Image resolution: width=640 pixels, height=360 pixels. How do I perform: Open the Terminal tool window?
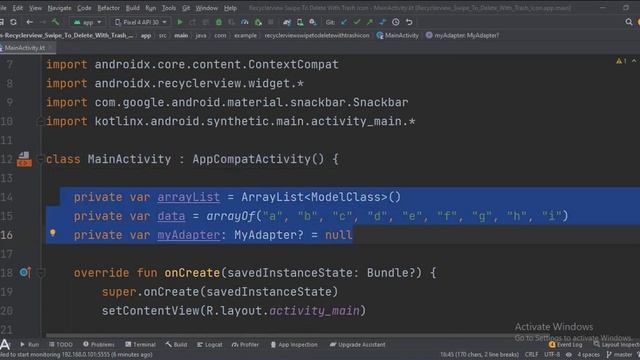140,344
